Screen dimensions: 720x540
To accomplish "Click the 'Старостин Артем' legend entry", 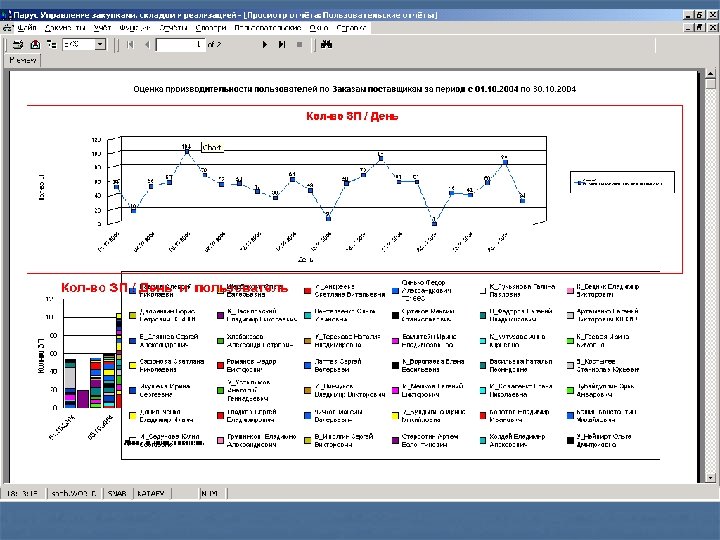I will coord(425,440).
